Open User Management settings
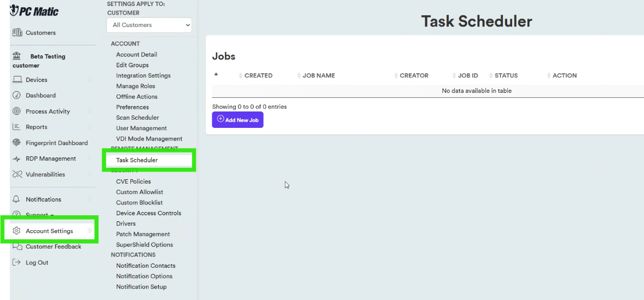644x300 pixels. [x=141, y=128]
